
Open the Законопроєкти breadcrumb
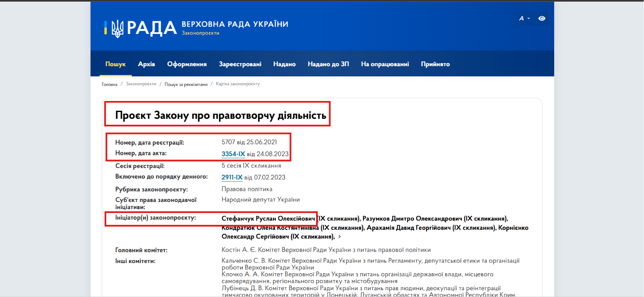point(141,84)
